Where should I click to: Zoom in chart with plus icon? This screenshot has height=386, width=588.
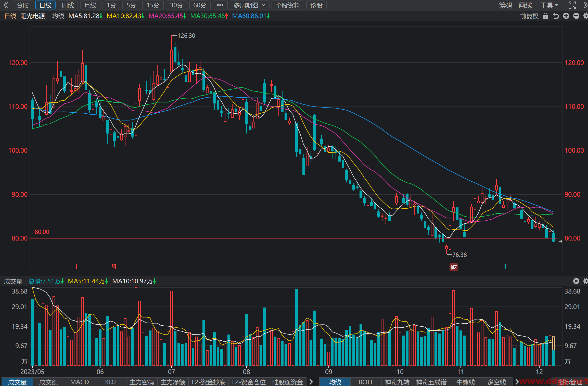click(566, 16)
